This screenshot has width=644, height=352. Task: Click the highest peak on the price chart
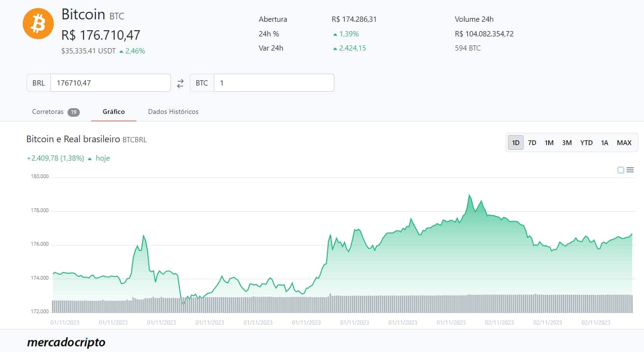click(469, 195)
